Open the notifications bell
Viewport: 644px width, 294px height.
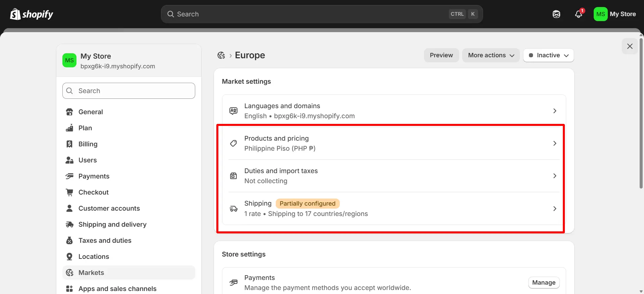pos(579,14)
